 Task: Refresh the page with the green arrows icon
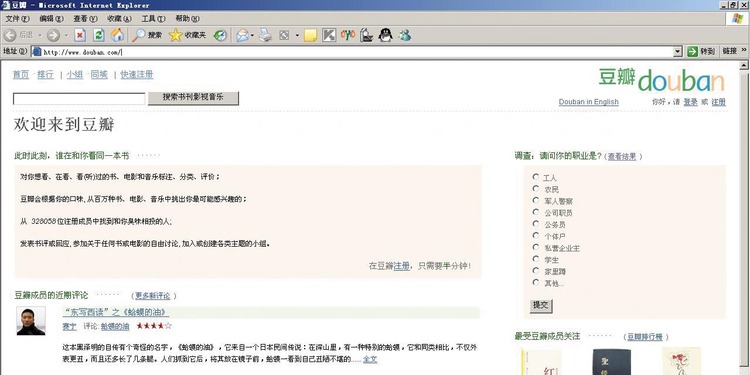tap(99, 35)
